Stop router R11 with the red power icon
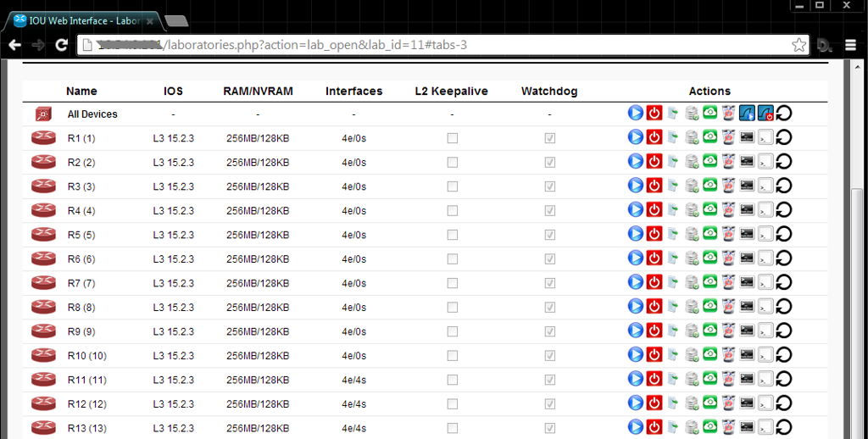 (x=654, y=379)
